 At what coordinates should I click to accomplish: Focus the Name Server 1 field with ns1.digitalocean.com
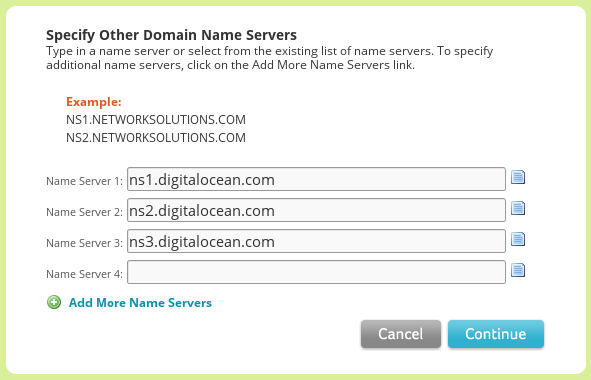(316, 179)
